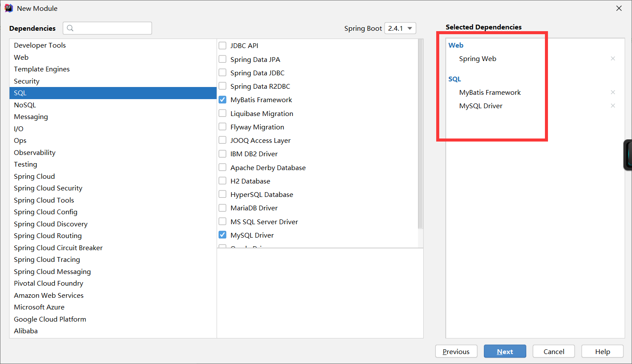The width and height of the screenshot is (632, 364).
Task: Choose the Security category
Action: (113, 81)
